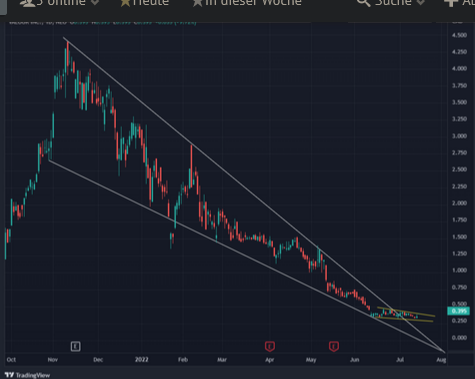Click the 0.395 current price label
This screenshot has width=475, height=379.
click(459, 311)
